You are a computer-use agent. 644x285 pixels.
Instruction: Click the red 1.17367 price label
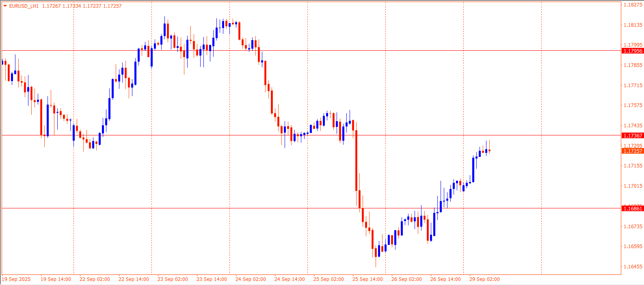[633, 135]
